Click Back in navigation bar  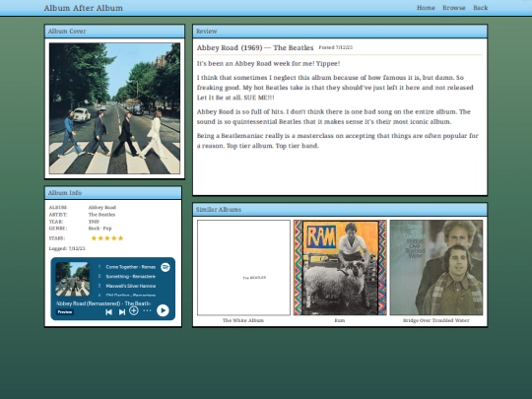tap(481, 8)
